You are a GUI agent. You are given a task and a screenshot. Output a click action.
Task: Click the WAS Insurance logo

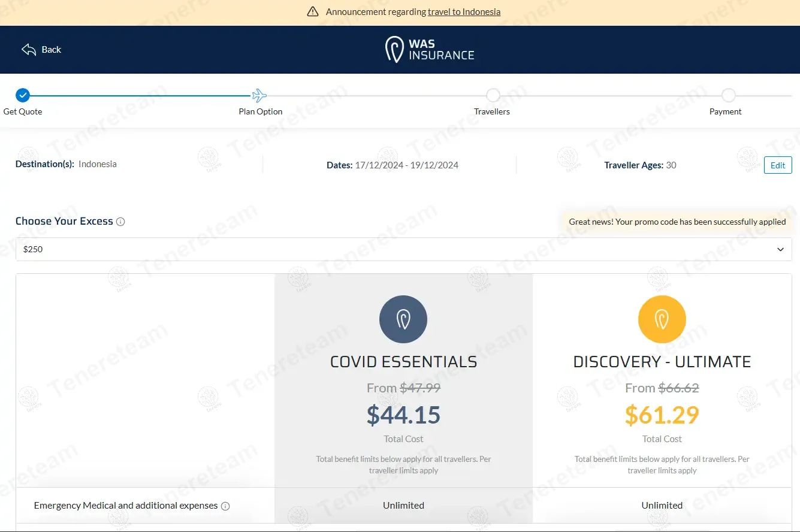coord(430,50)
